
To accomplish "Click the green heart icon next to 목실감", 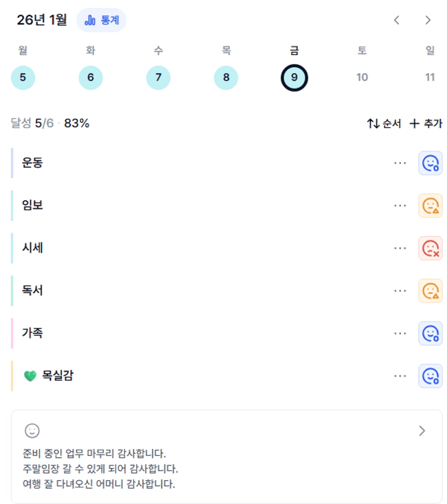I will 30,376.
